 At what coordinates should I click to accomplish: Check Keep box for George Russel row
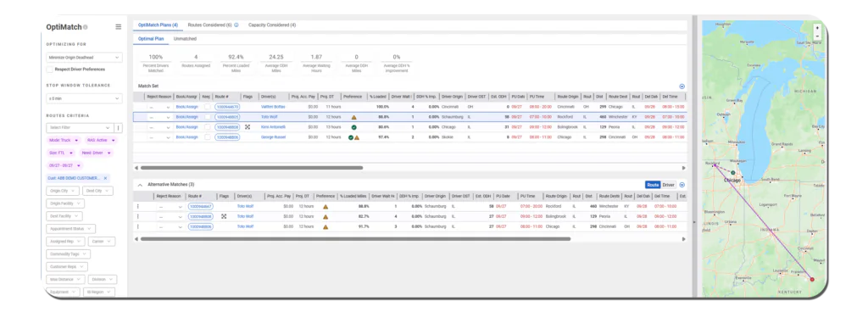pos(207,136)
